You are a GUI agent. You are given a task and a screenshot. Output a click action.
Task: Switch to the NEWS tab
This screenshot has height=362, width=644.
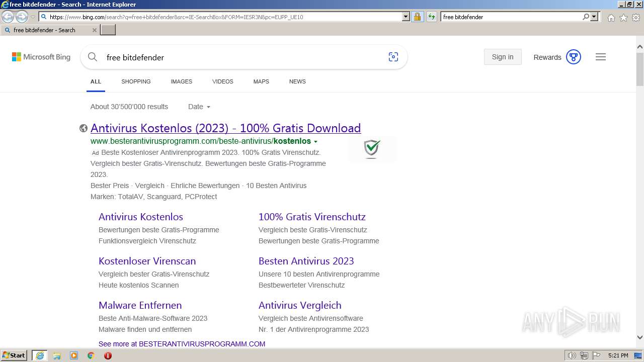pyautogui.click(x=297, y=81)
